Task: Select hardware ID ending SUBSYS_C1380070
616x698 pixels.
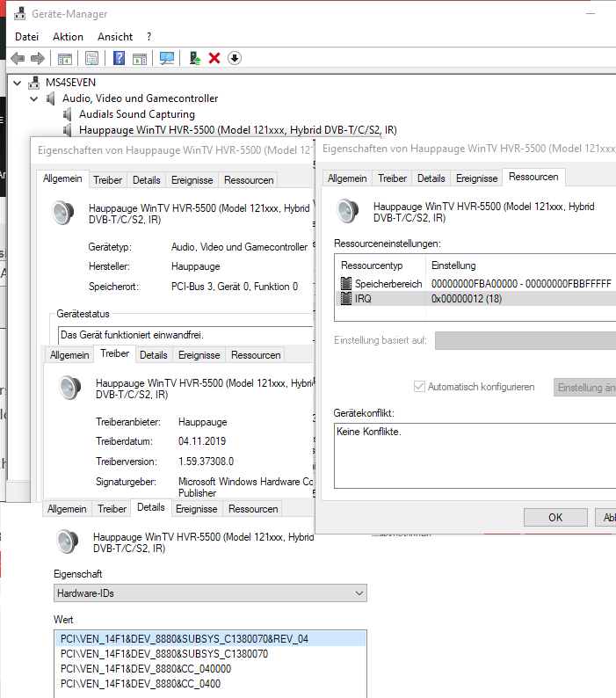Action: point(164,654)
